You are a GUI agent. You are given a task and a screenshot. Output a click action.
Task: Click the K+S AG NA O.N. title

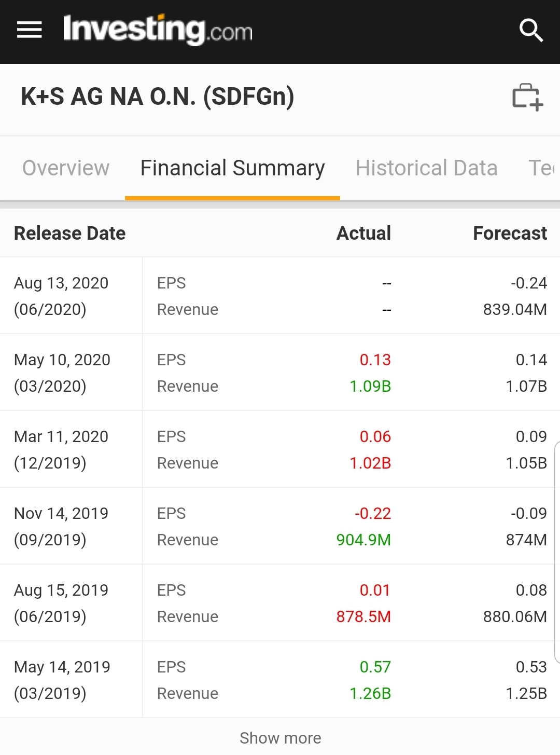(x=158, y=97)
